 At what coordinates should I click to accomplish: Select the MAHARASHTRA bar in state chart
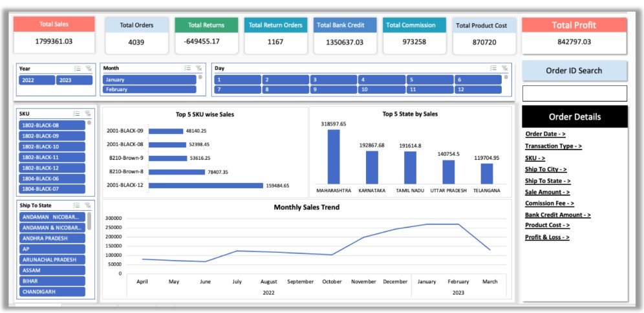(334, 156)
